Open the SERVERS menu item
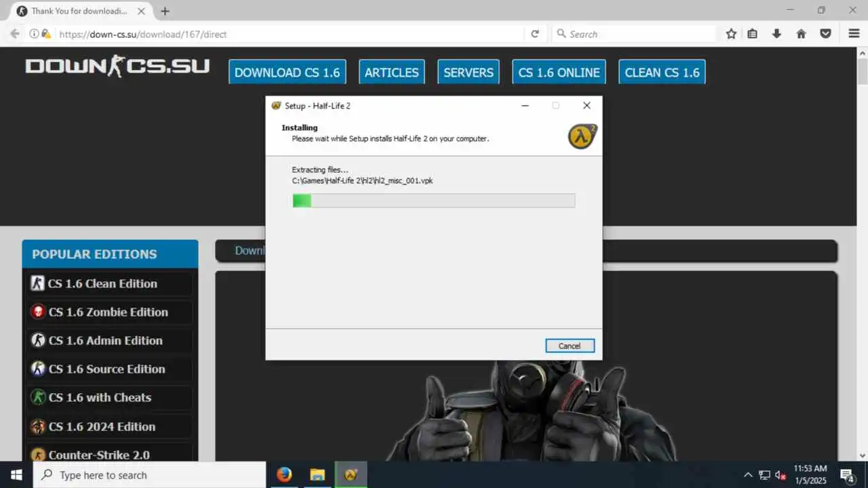The width and height of the screenshot is (868, 488). pos(469,73)
